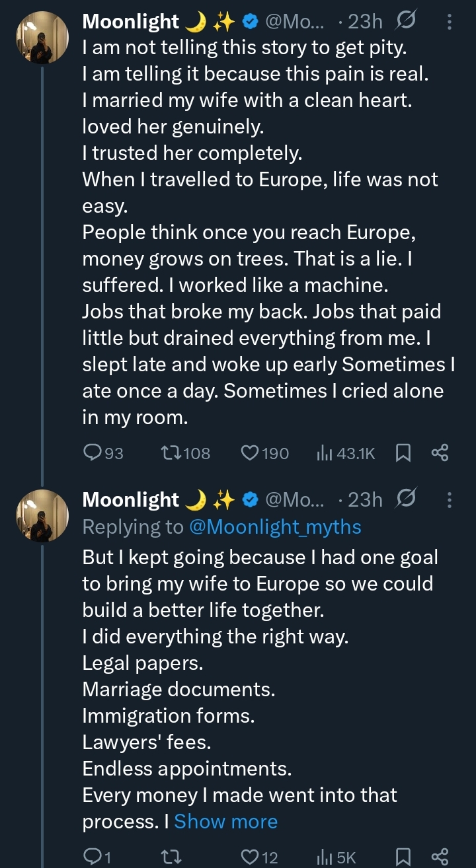Bookmark the second Moonlight tweet
This screenshot has width=476, height=868.
pyautogui.click(x=403, y=857)
